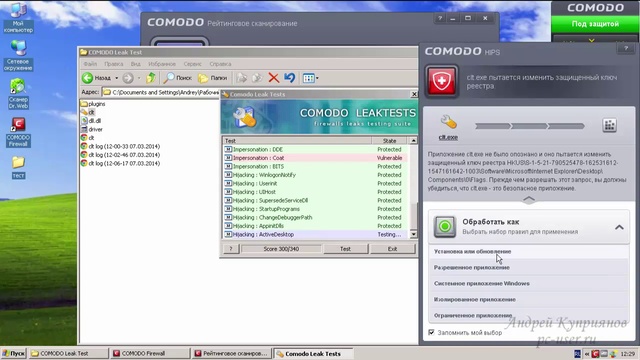Image resolution: width=640 pixels, height=360 pixels.
Task: Open Network Neighborhood desktop icon
Action: [18, 56]
